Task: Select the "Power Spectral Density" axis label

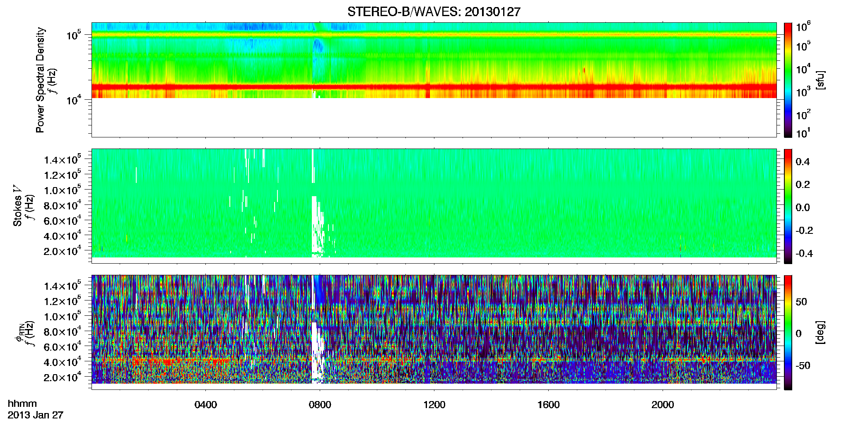Action: 40,80
